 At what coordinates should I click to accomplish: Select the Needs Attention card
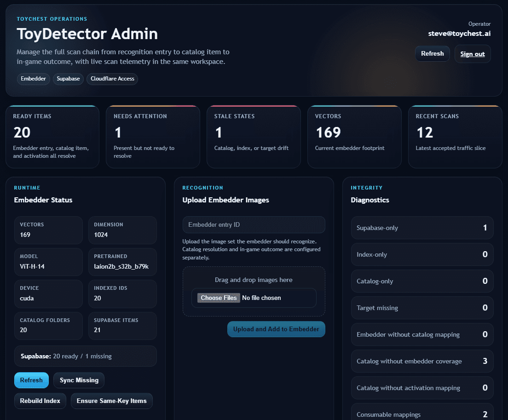pos(153,137)
